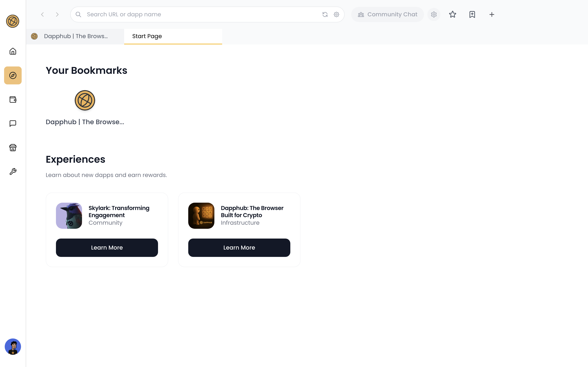The image size is (588, 367).
Task: Open the Wallet from the sidebar
Action: point(13,99)
